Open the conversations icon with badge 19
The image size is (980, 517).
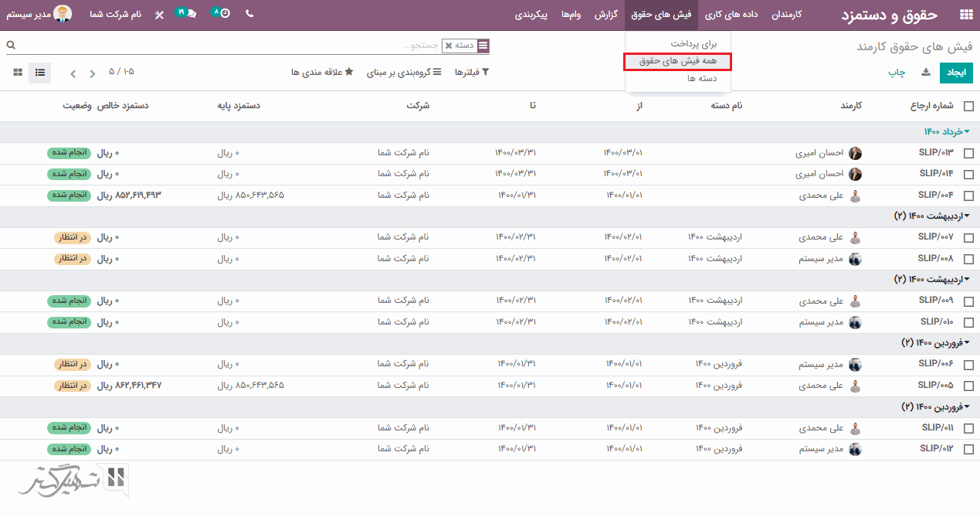pos(188,14)
